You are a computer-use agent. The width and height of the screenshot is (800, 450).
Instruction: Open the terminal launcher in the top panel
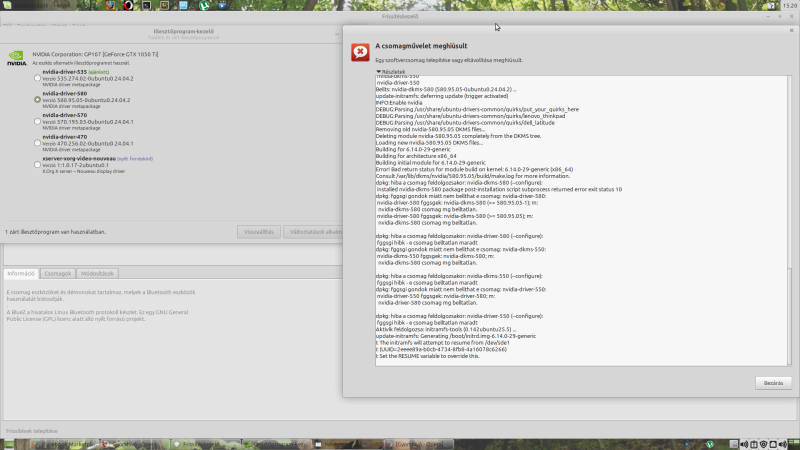(146, 5)
